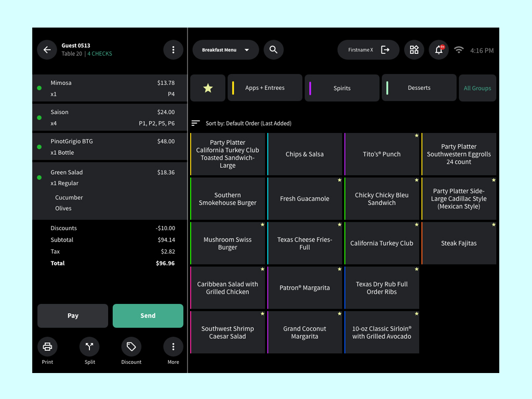Click the search magnifier icon
Screen dimensions: 532x399
(x=273, y=50)
